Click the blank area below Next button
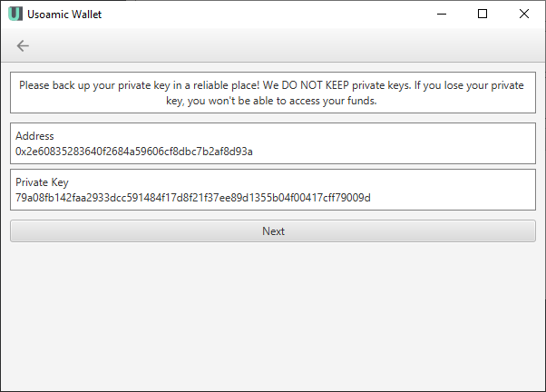The image size is (546, 392). pos(273,316)
